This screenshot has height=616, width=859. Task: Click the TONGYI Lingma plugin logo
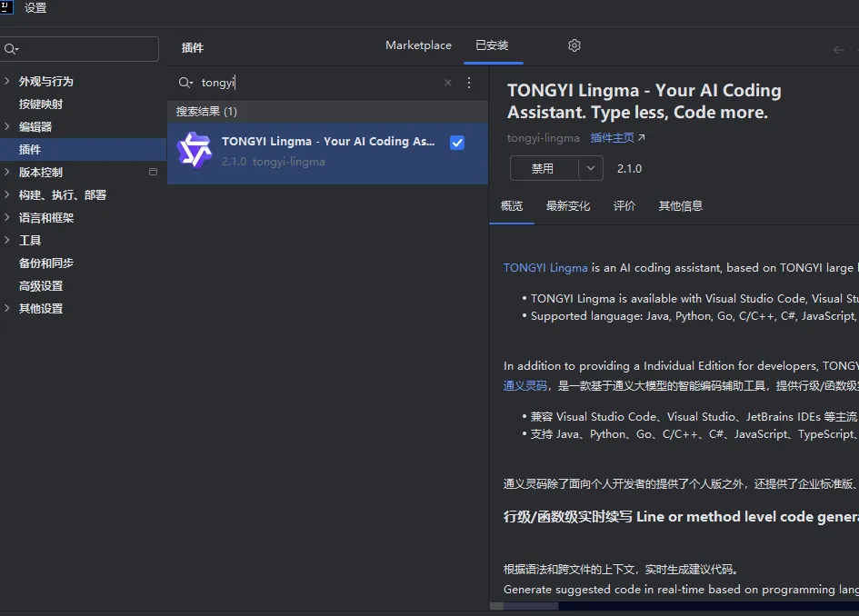point(194,150)
